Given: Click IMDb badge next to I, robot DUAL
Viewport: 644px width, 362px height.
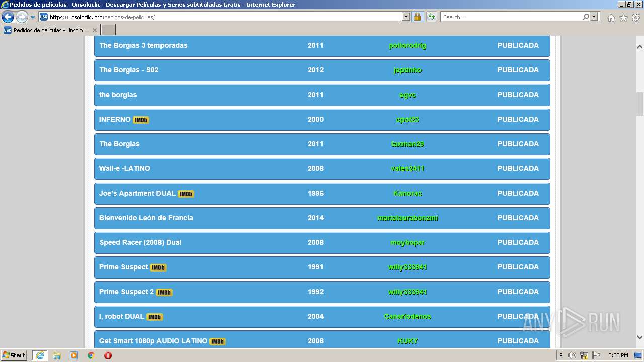Looking at the screenshot, I should [x=154, y=317].
